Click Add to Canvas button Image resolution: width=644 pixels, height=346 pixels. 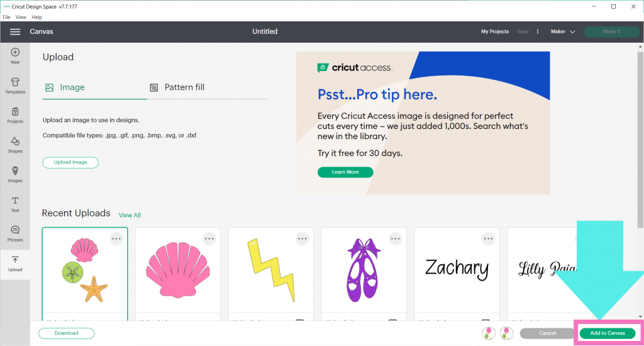pyautogui.click(x=608, y=333)
